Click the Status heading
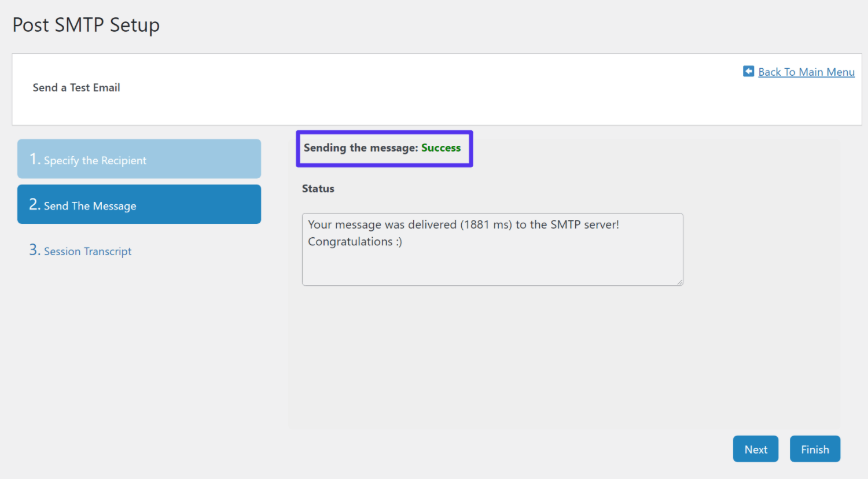The width and height of the screenshot is (868, 479). pos(318,188)
